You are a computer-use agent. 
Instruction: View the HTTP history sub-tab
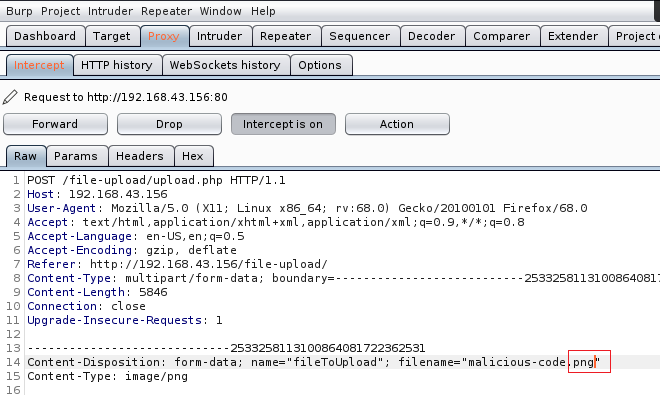point(117,65)
